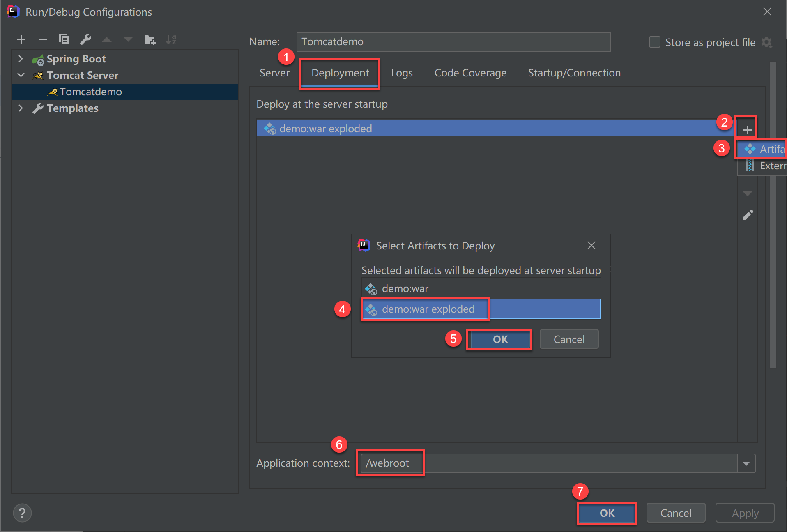Click the Apply button

745,513
